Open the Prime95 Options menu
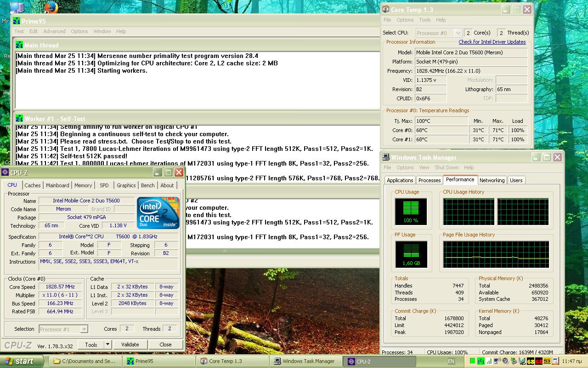 pyautogui.click(x=79, y=31)
